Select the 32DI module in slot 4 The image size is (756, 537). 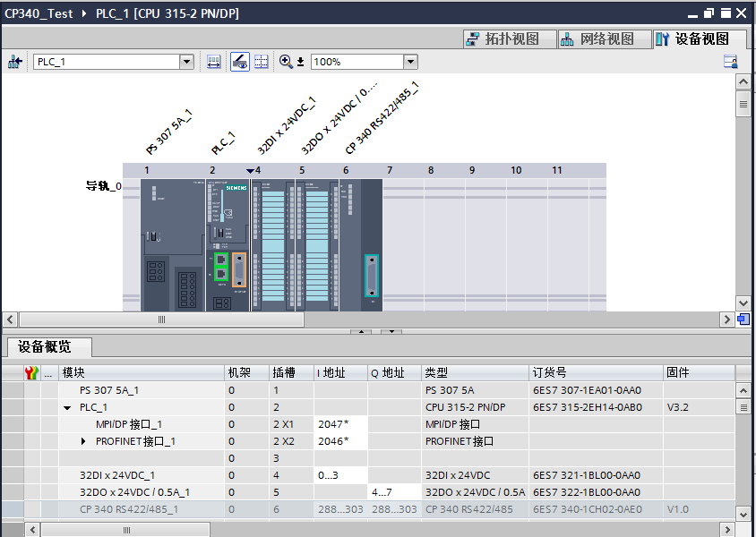(x=273, y=245)
